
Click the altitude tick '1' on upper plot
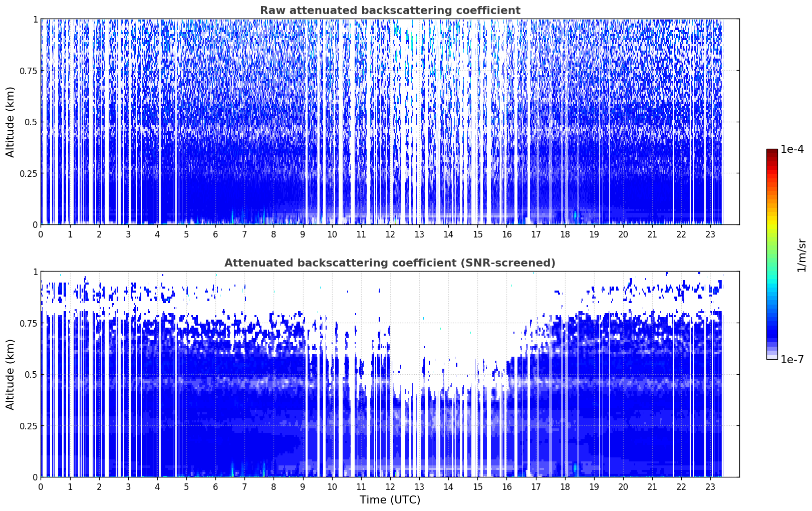[x=35, y=19]
